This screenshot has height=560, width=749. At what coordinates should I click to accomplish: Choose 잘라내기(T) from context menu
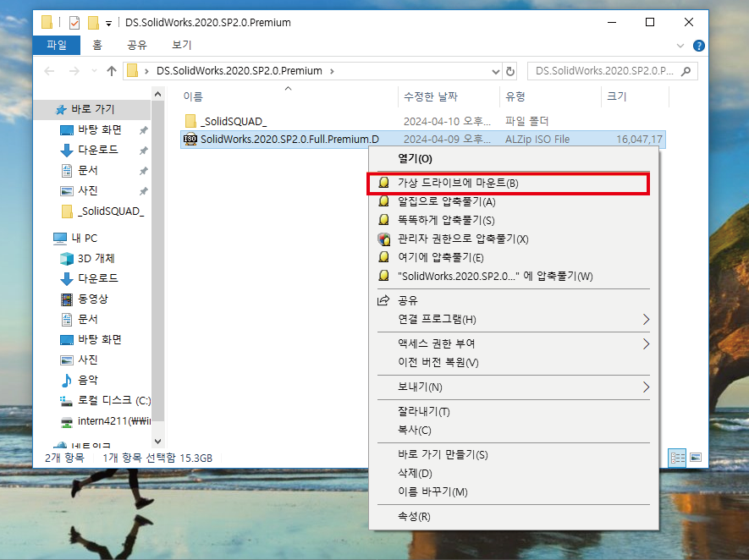coord(514,411)
